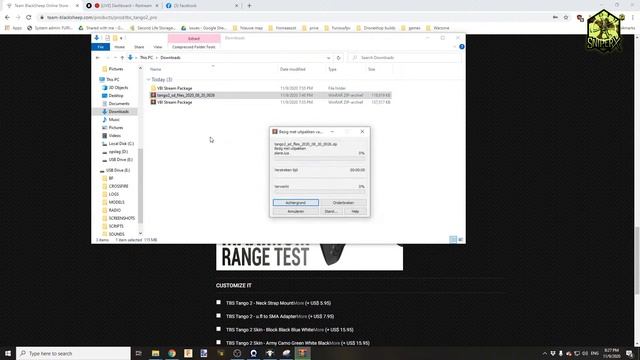640x360 pixels.
Task: Open Desktop in the navigation pane
Action: (116, 96)
